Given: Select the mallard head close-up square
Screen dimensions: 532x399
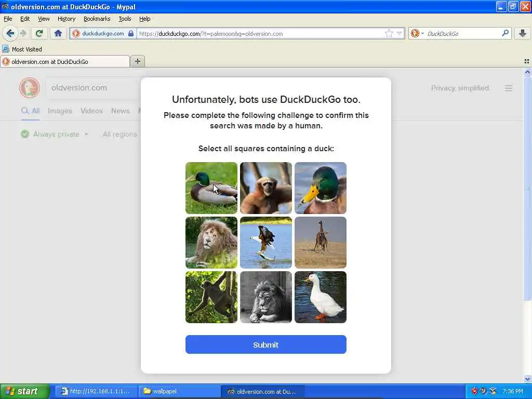Looking at the screenshot, I should click(320, 188).
